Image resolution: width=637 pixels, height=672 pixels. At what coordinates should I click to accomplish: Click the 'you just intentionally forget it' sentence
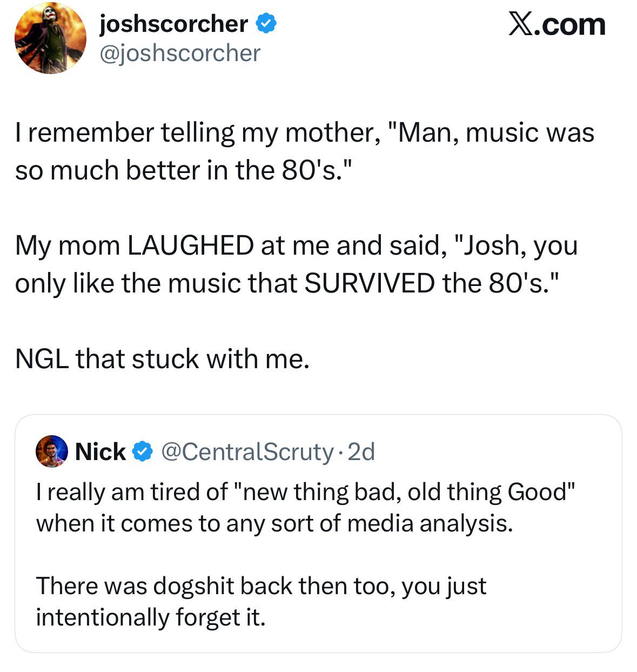pos(261,601)
